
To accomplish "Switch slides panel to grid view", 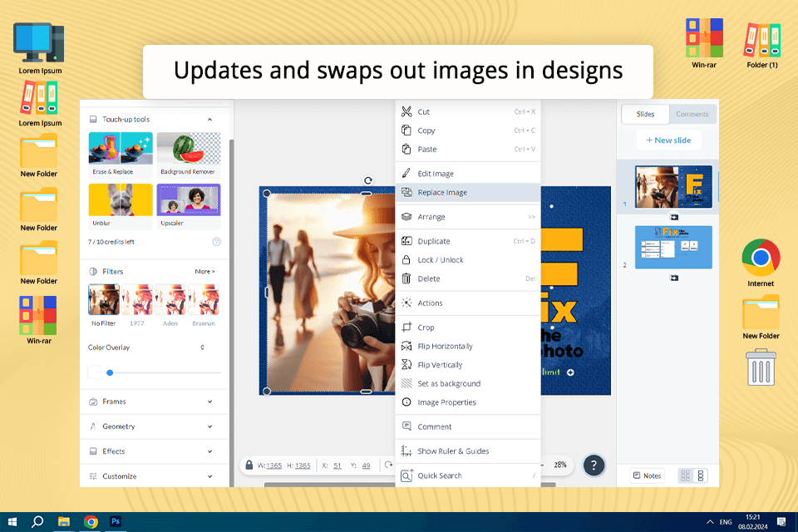I will click(x=685, y=476).
